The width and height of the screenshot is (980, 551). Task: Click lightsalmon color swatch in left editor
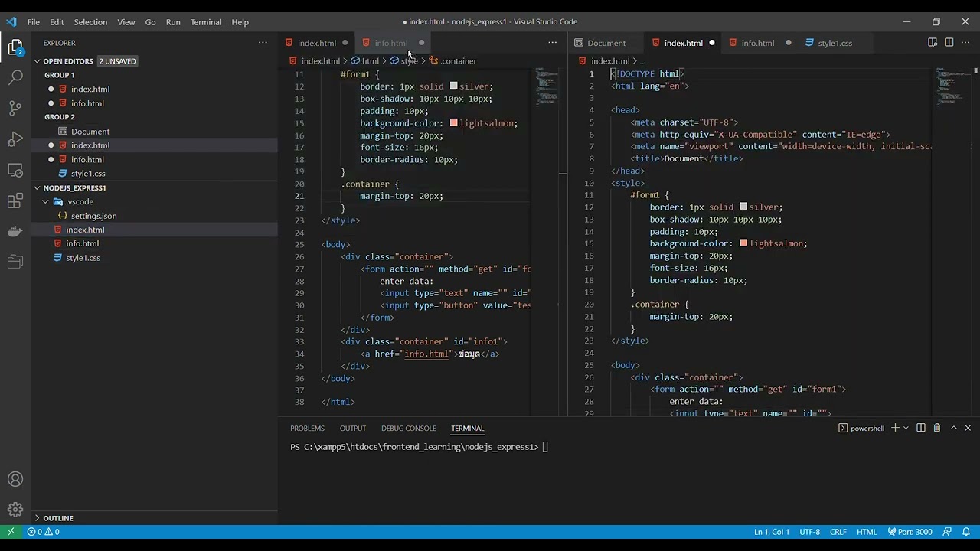(453, 122)
